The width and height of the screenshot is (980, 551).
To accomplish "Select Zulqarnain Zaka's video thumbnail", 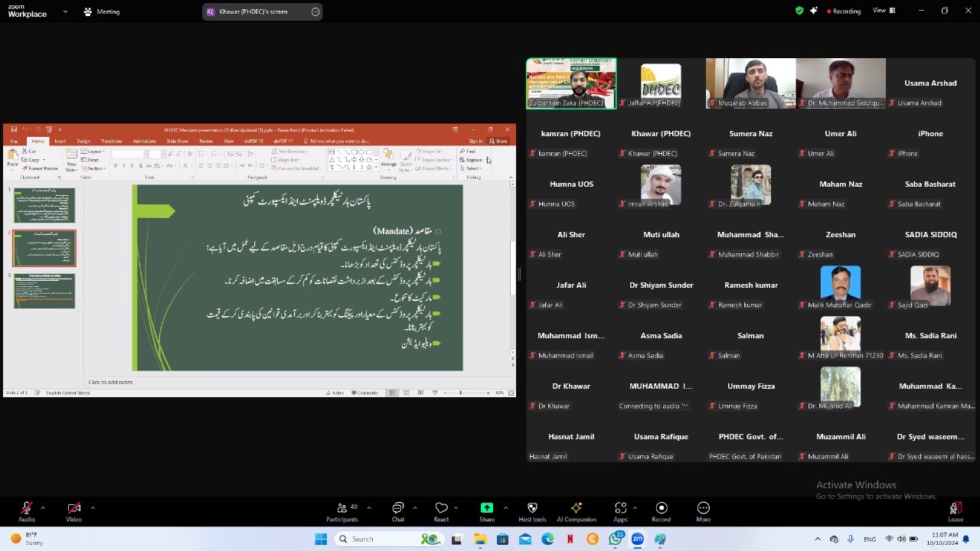I will tap(571, 83).
